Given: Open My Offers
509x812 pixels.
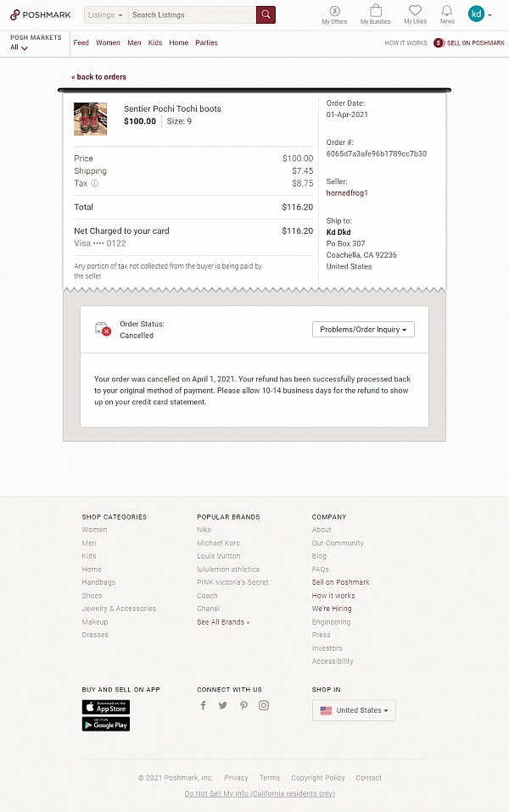Looking at the screenshot, I should (335, 14).
